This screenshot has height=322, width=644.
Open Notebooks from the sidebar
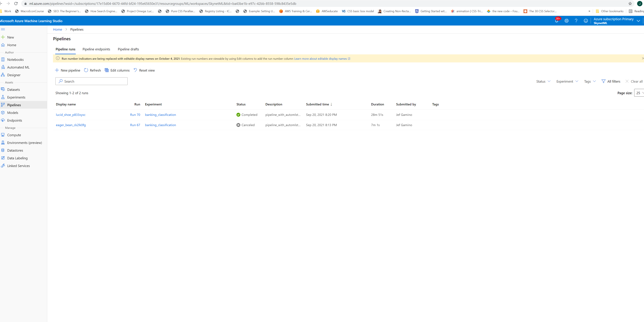[x=15, y=60]
